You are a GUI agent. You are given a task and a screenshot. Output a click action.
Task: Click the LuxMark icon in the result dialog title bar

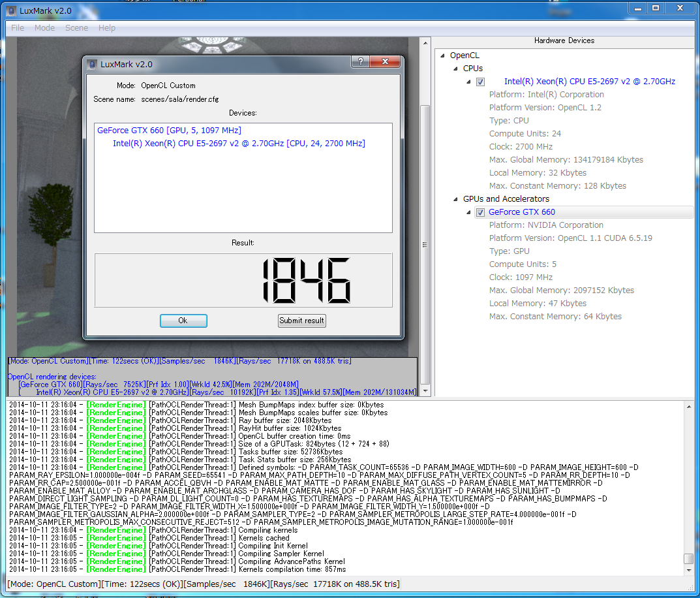[91, 64]
